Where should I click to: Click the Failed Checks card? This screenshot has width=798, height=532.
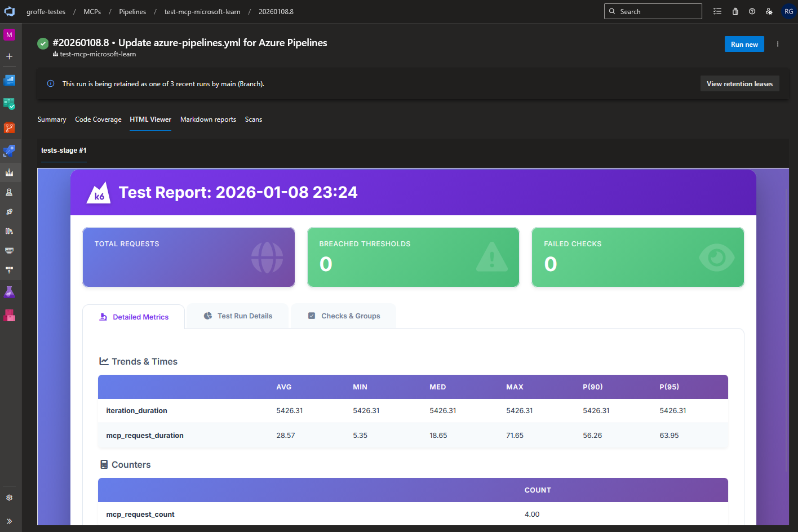[638, 257]
